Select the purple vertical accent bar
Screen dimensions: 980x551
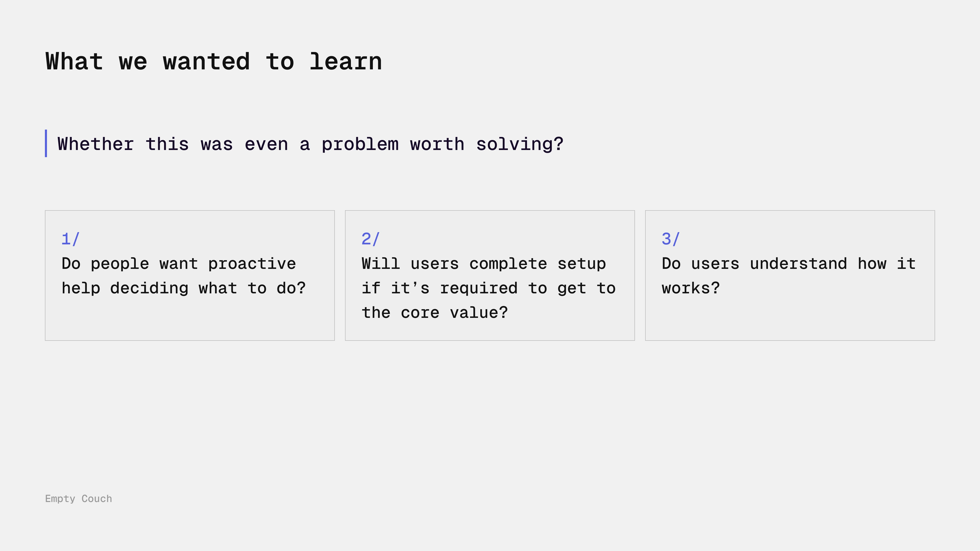[x=46, y=143]
